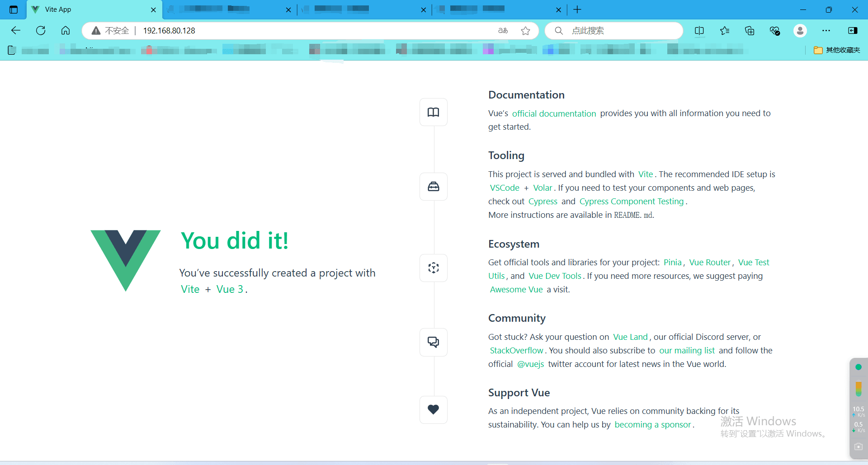
Task: Click the Support Vue heart icon
Action: pos(434,410)
